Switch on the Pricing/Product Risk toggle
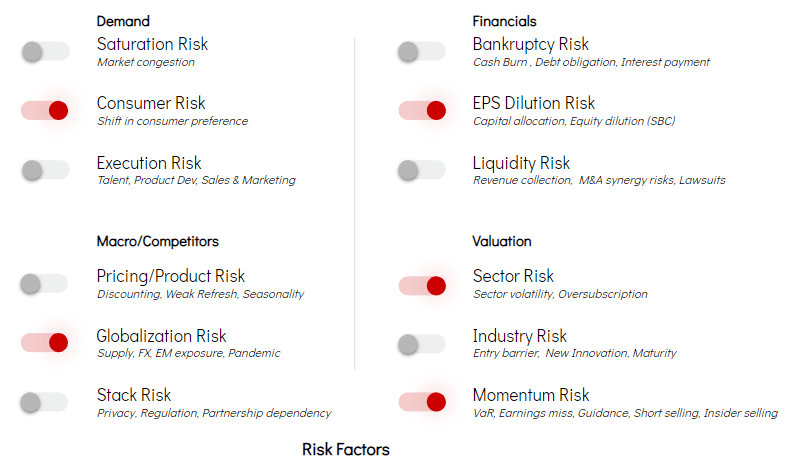This screenshot has width=796, height=475. coord(44,283)
